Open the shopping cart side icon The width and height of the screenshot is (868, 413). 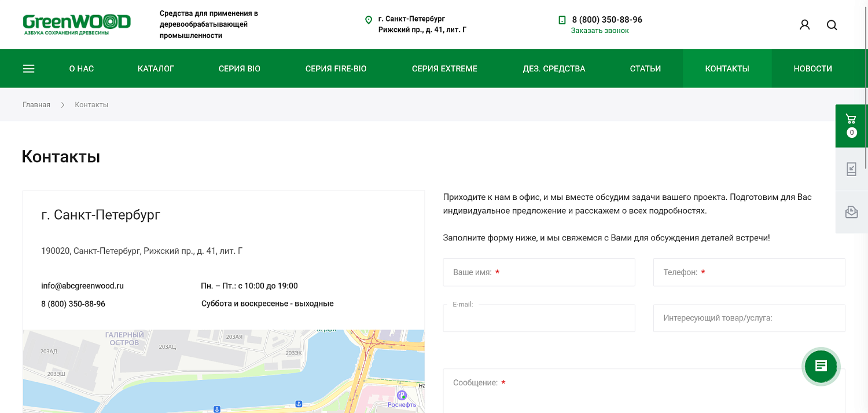coord(851,126)
